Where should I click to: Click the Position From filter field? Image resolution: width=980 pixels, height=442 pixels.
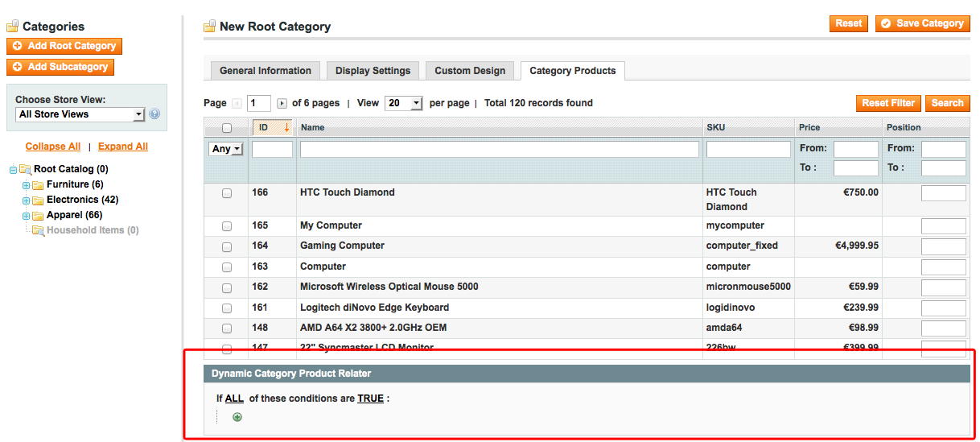point(944,149)
